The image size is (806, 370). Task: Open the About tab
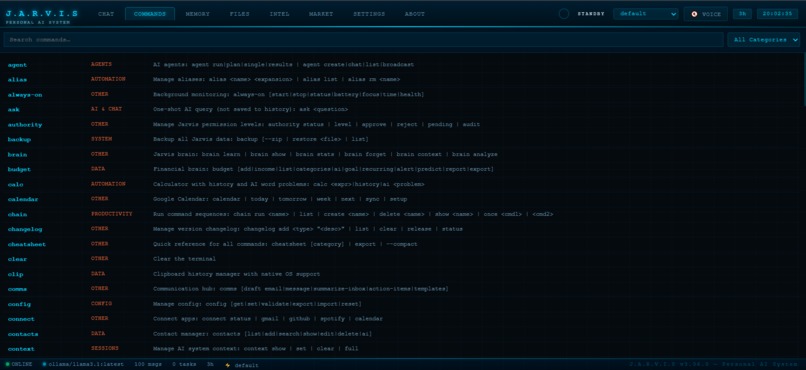(414, 14)
